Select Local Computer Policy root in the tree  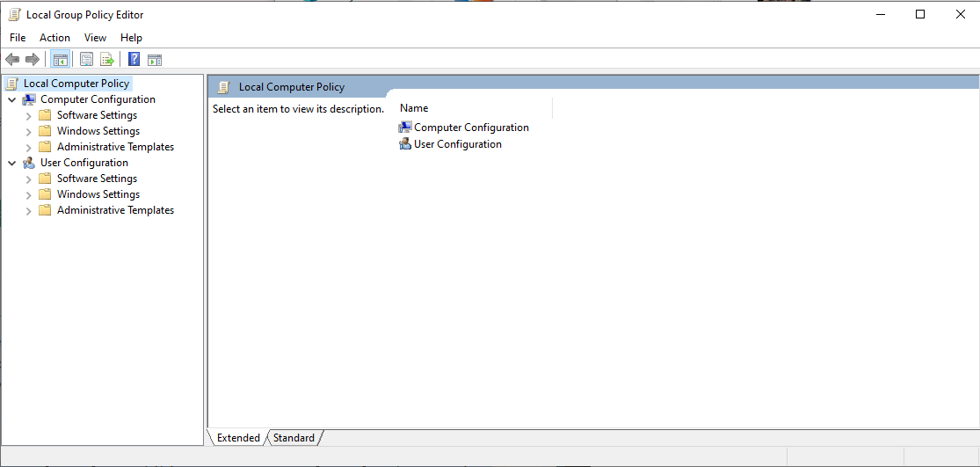[76, 84]
